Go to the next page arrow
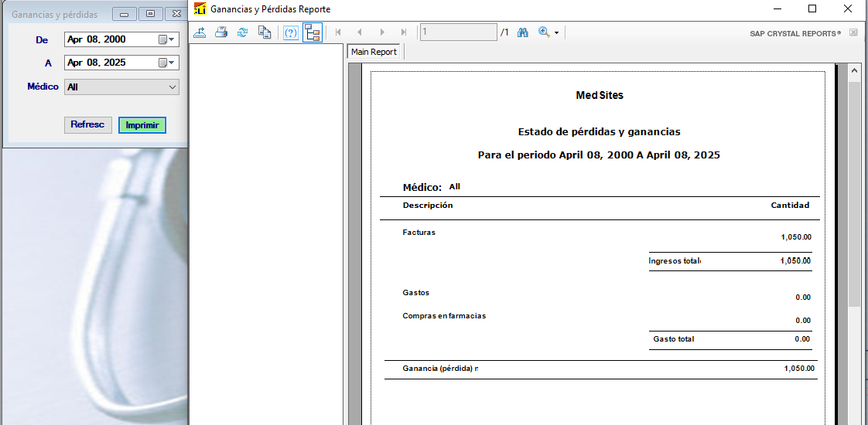 pos(382,32)
